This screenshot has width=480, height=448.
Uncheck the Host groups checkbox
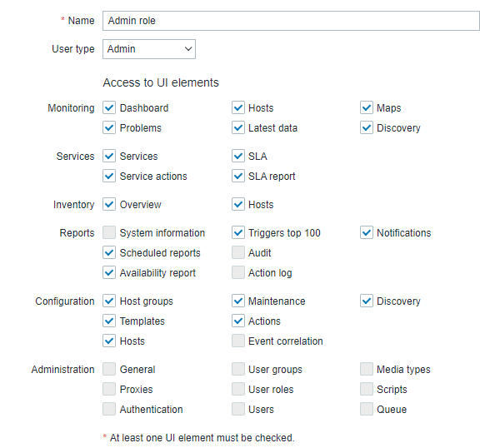pyautogui.click(x=109, y=301)
